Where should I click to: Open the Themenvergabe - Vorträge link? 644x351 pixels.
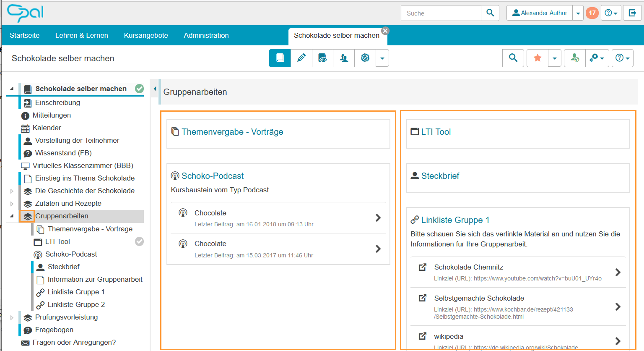pos(232,132)
